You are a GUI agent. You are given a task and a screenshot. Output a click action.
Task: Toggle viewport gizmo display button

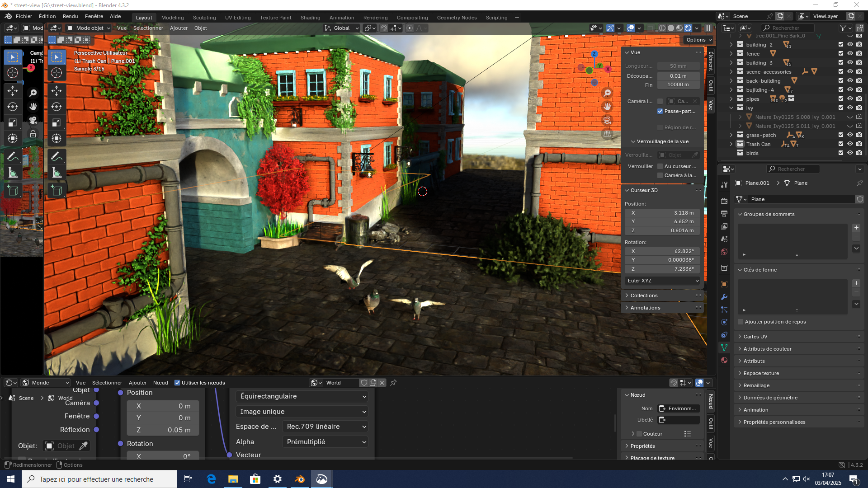610,28
